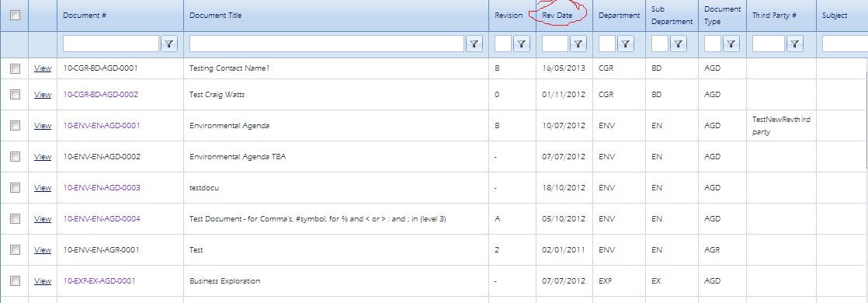Check the row 10-ENV-EN-AGD-0004 checkbox
The height and width of the screenshot is (303, 868).
16,219
